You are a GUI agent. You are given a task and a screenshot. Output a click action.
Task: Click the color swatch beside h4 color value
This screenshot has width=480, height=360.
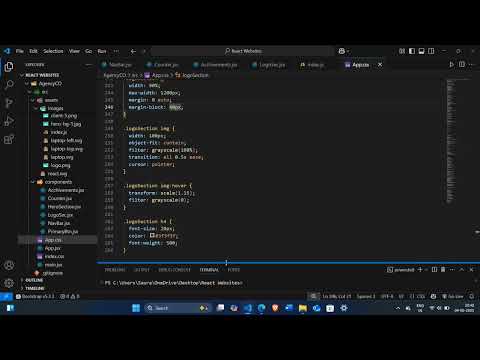[152, 235]
